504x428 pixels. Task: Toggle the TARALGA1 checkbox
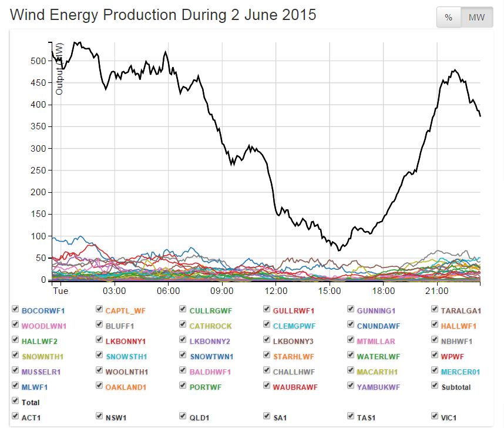click(x=435, y=309)
